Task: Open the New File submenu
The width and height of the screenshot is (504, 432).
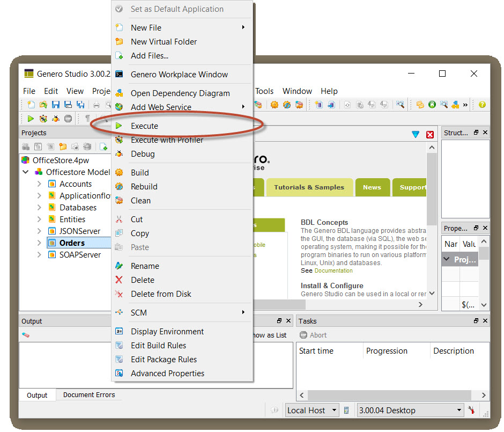Action: coord(182,28)
